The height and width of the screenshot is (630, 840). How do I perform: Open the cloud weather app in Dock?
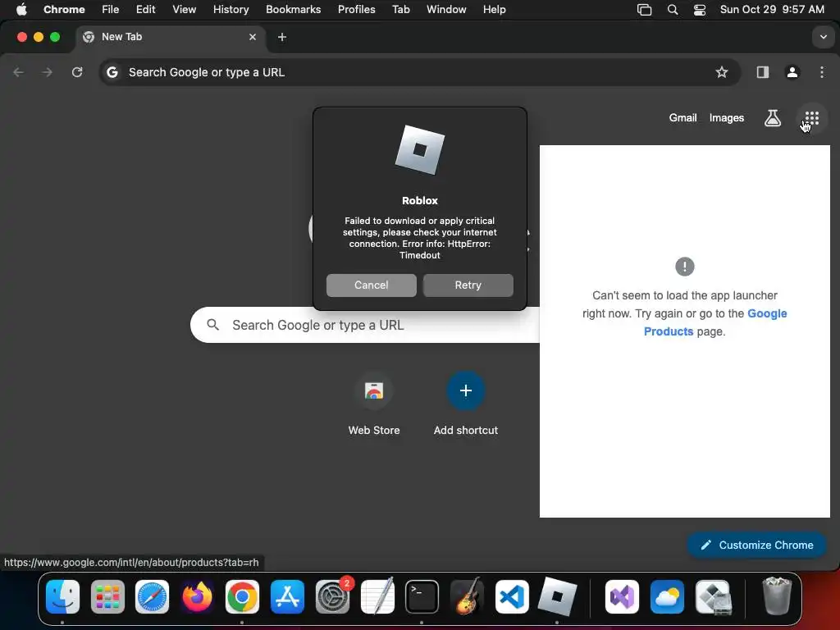(x=667, y=596)
